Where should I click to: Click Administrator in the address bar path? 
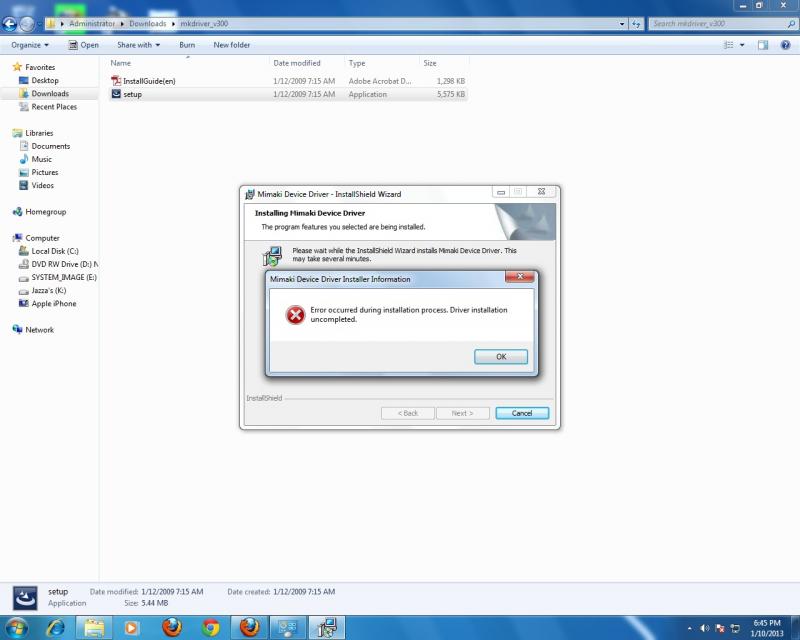click(x=92, y=23)
